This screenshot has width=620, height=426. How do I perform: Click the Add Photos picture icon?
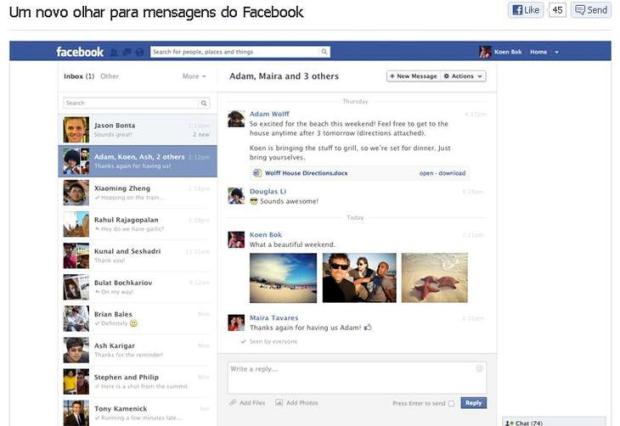point(279,403)
